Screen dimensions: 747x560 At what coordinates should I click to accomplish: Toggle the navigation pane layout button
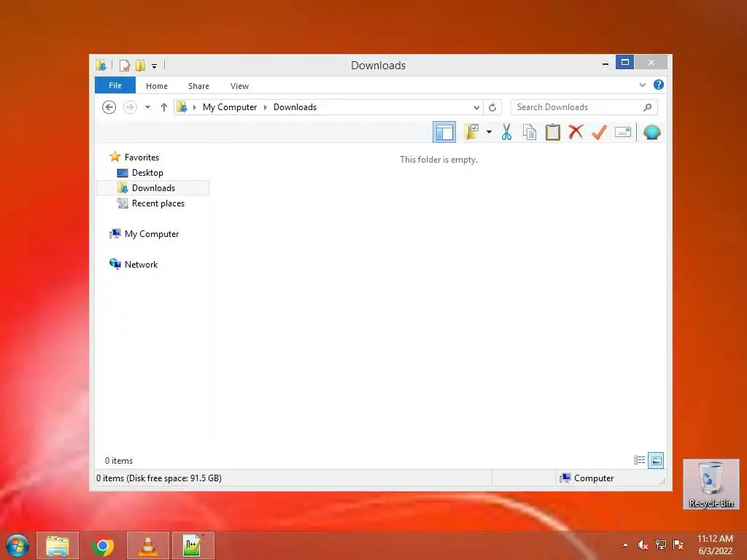(x=444, y=132)
